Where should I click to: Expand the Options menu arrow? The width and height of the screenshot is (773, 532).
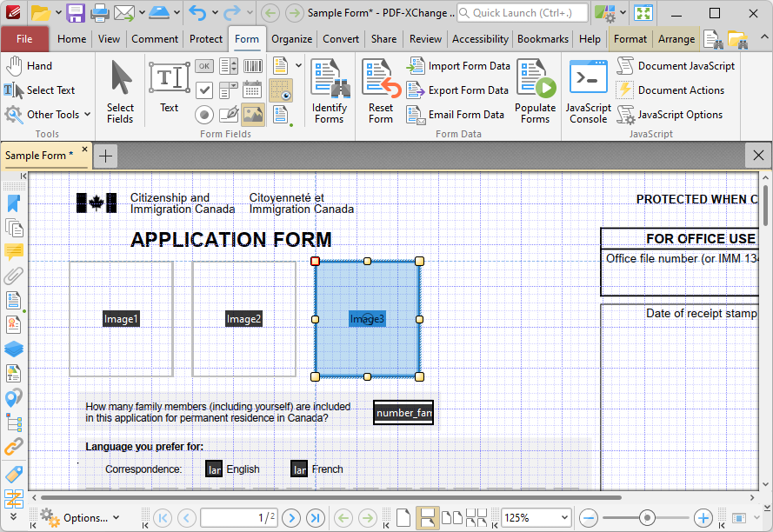[116, 517]
